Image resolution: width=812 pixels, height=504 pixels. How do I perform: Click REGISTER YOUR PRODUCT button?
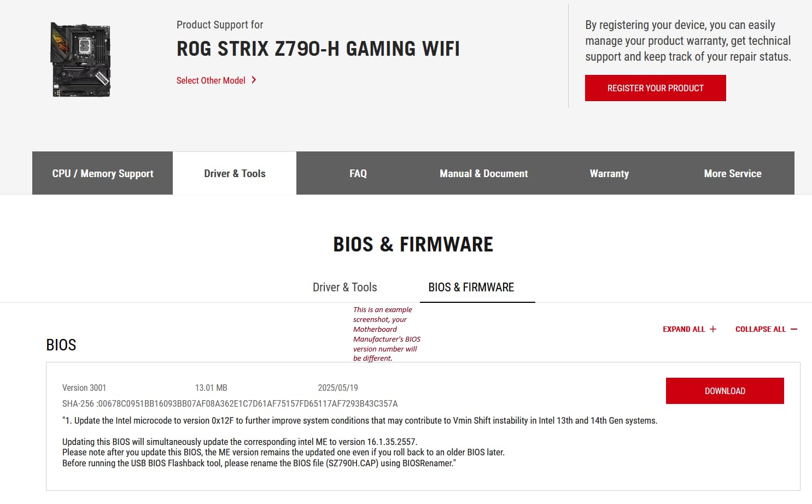coord(655,87)
